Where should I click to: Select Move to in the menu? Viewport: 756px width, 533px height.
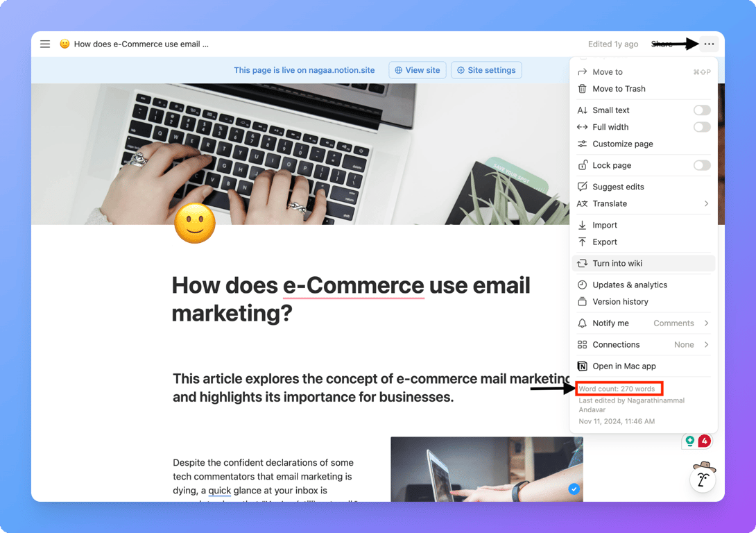tap(644, 72)
